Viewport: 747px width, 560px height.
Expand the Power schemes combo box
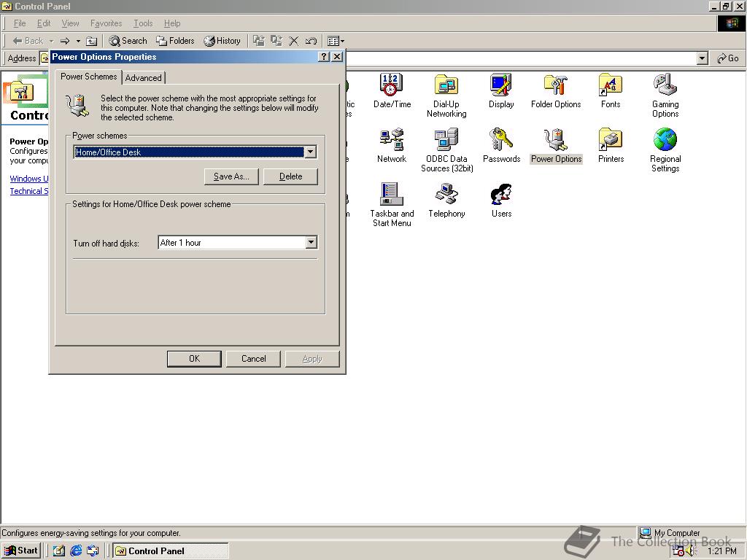point(310,152)
